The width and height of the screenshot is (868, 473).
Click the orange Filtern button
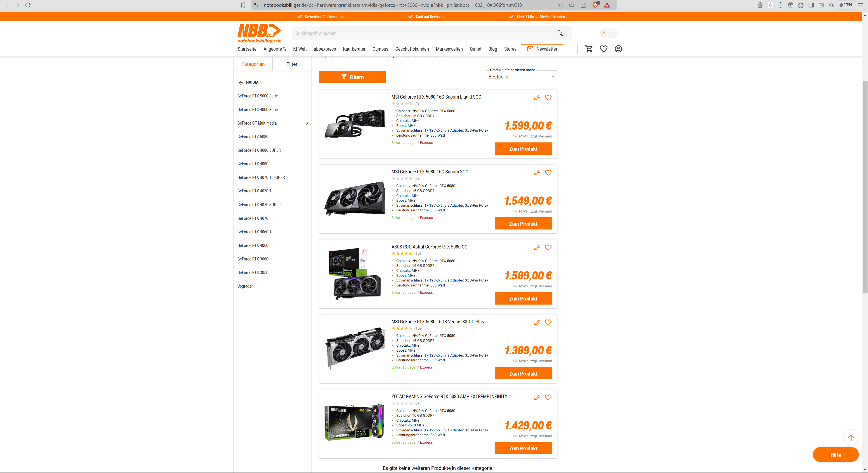(x=352, y=77)
